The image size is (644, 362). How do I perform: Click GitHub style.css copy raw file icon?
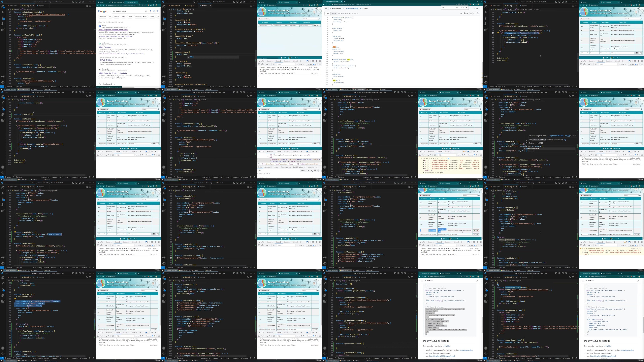coord(464,13)
